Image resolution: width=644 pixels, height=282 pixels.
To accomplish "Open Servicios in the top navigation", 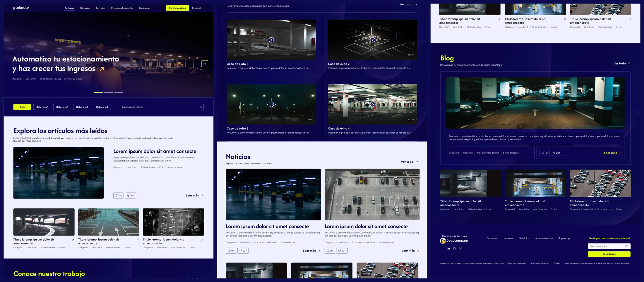I will (x=101, y=8).
